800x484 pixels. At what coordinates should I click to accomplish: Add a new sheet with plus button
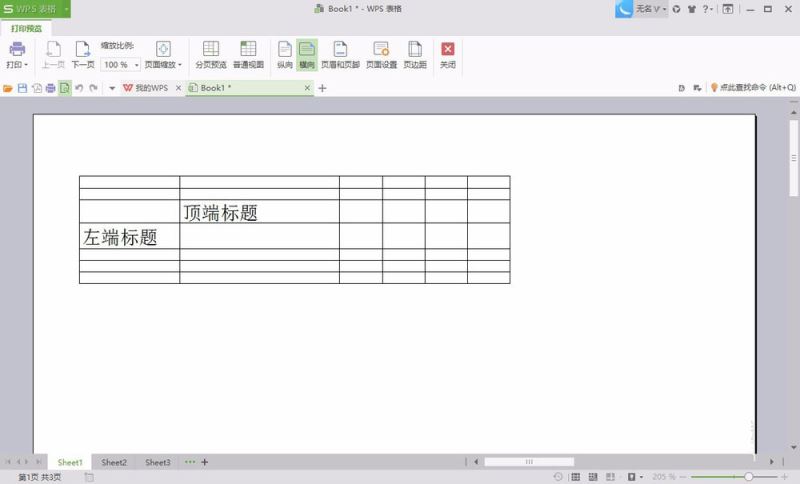pos(205,462)
